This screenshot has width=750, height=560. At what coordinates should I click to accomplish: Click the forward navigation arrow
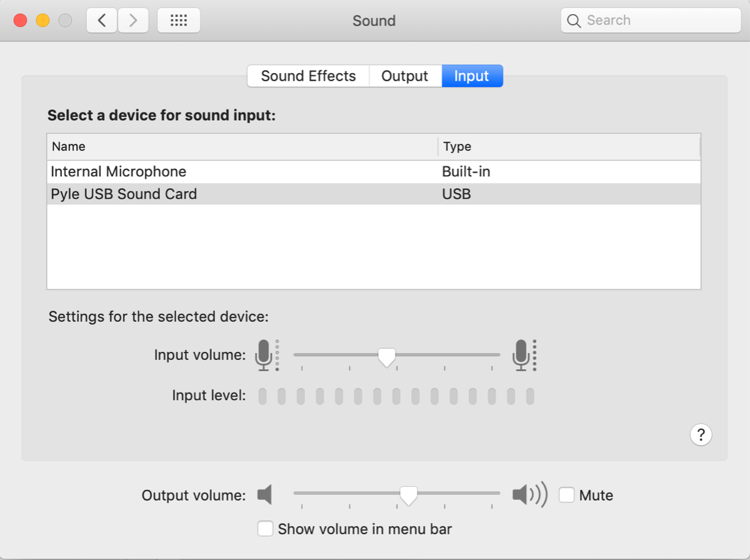[x=132, y=21]
